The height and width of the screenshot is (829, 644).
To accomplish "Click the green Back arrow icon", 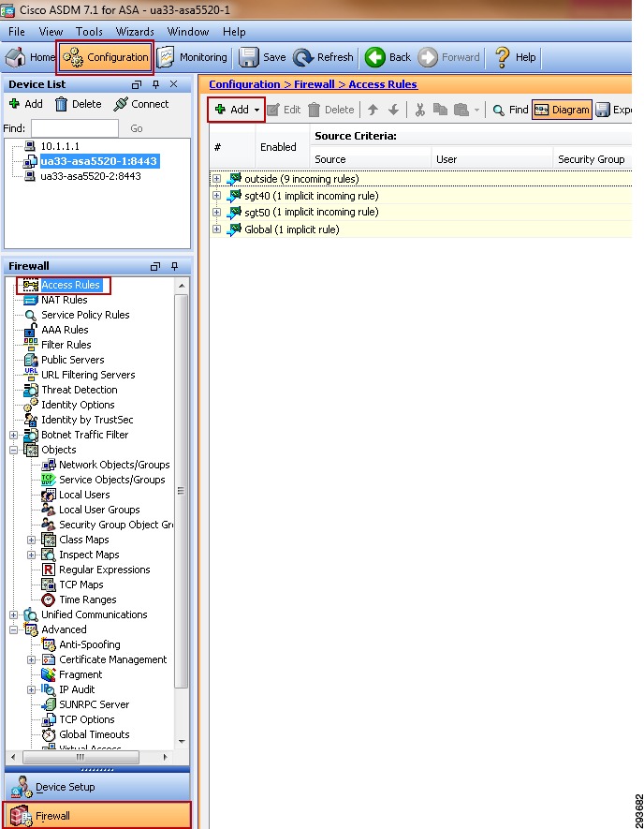I will [375, 57].
